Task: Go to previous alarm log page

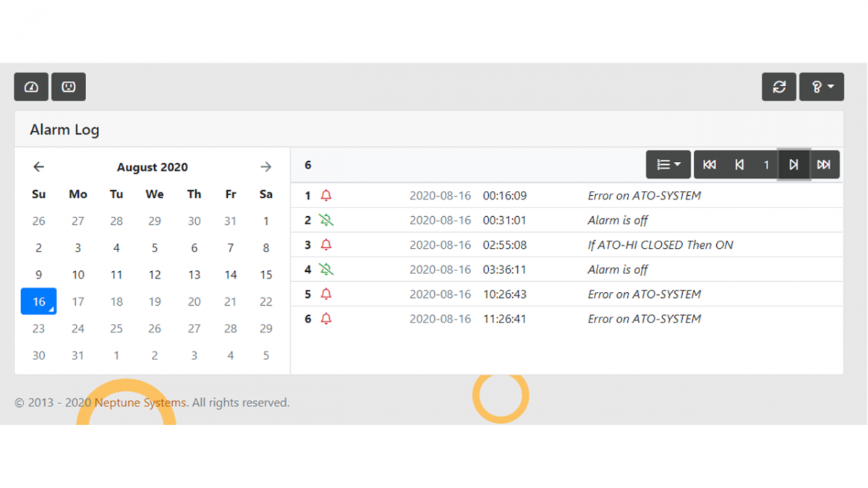Action: tap(739, 165)
